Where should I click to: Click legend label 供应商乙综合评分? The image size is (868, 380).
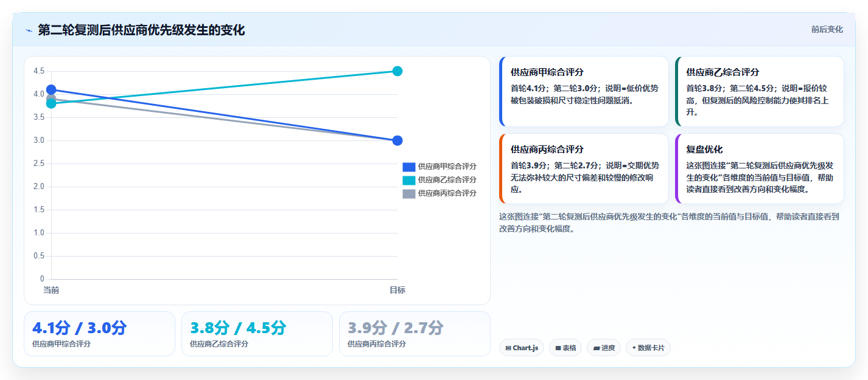click(447, 180)
